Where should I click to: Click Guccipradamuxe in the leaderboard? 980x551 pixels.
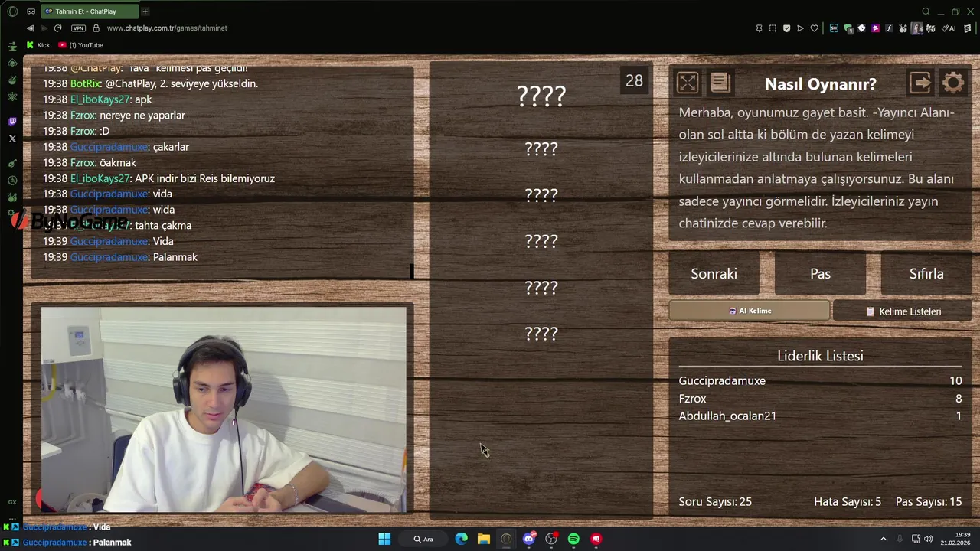[722, 380]
